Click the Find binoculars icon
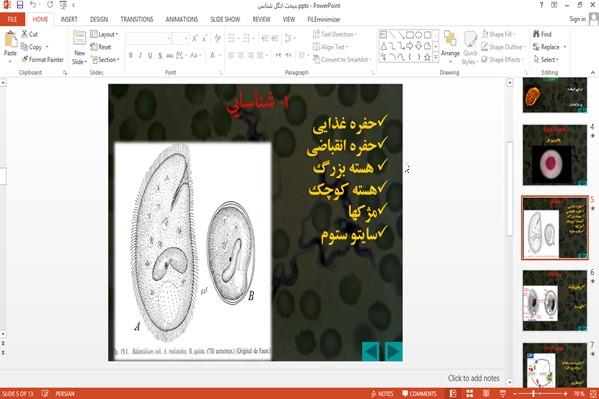 [x=536, y=34]
